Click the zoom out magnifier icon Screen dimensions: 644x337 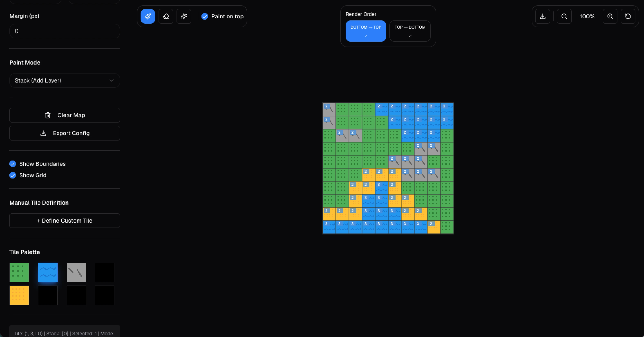pyautogui.click(x=564, y=17)
